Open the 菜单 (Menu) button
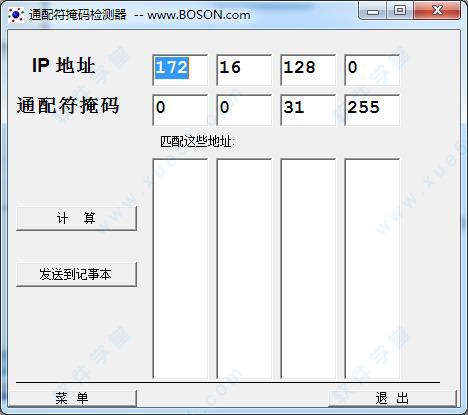Image resolution: width=468 pixels, height=415 pixels. click(72, 398)
